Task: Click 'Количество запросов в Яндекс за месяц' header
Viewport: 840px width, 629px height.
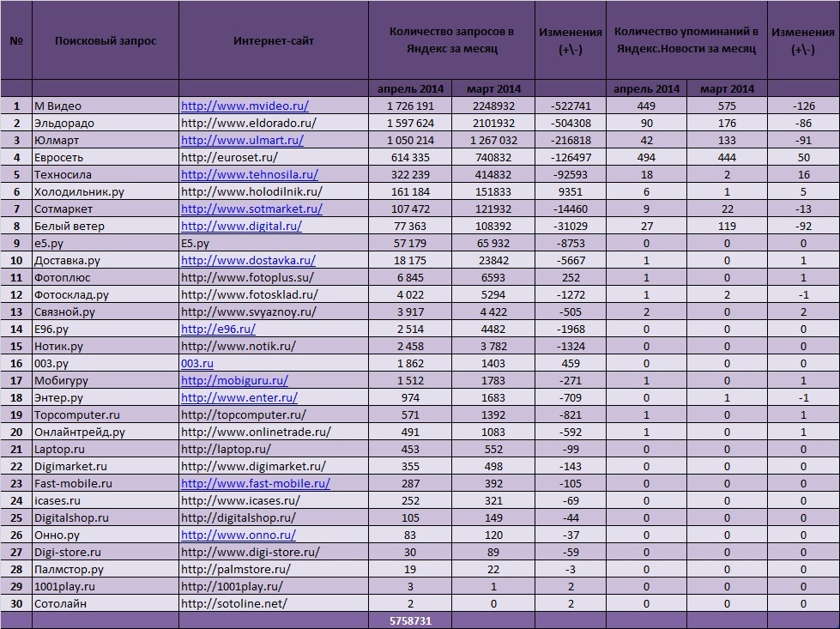Action: (x=451, y=40)
